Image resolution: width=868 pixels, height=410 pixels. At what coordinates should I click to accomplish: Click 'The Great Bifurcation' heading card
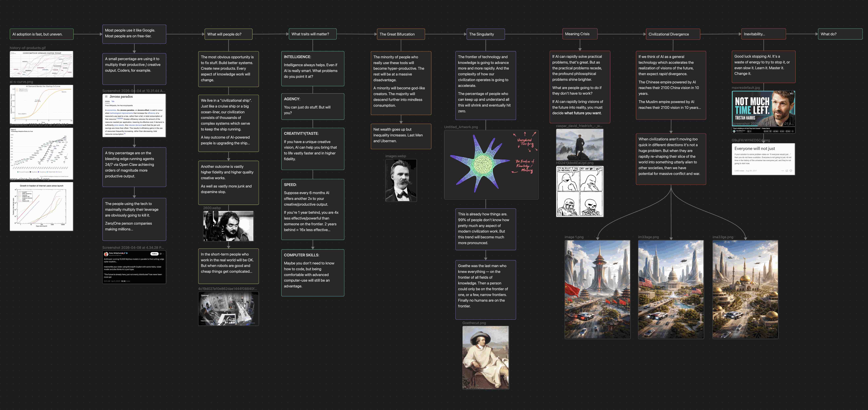[x=401, y=34]
